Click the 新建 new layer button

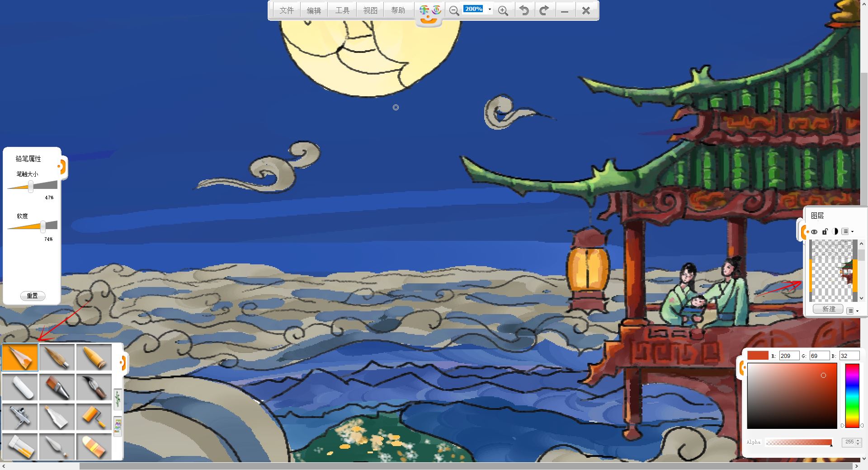[x=828, y=309]
